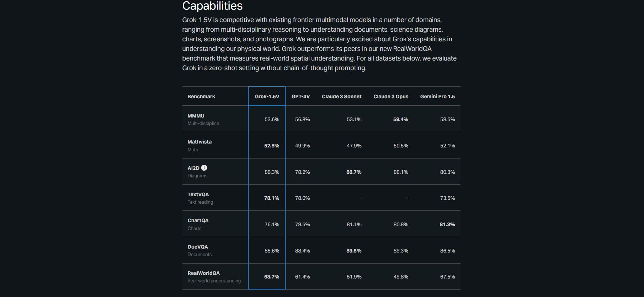Image resolution: width=644 pixels, height=297 pixels.
Task: Click the Claude 3 Opus column header
Action: pos(390,97)
